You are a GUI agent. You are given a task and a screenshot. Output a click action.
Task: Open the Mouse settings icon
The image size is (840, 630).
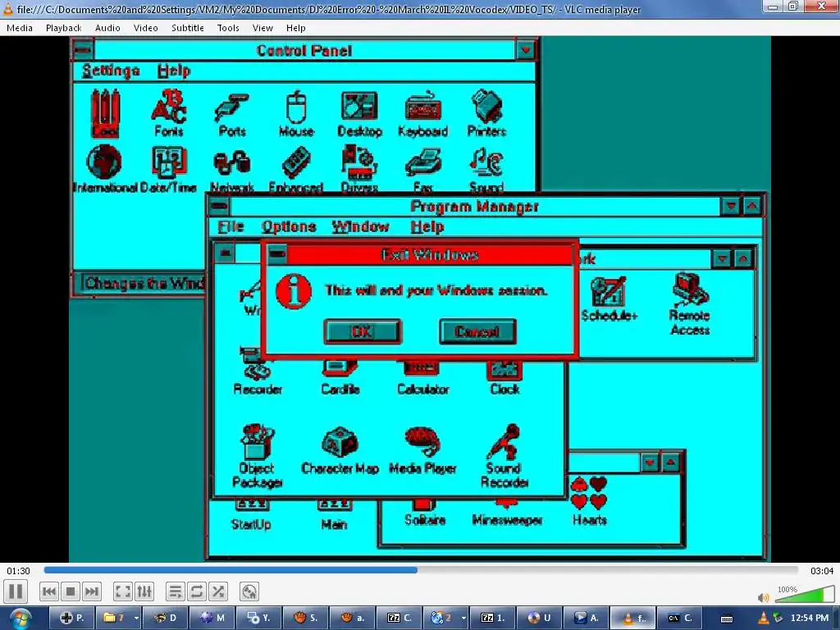295,114
